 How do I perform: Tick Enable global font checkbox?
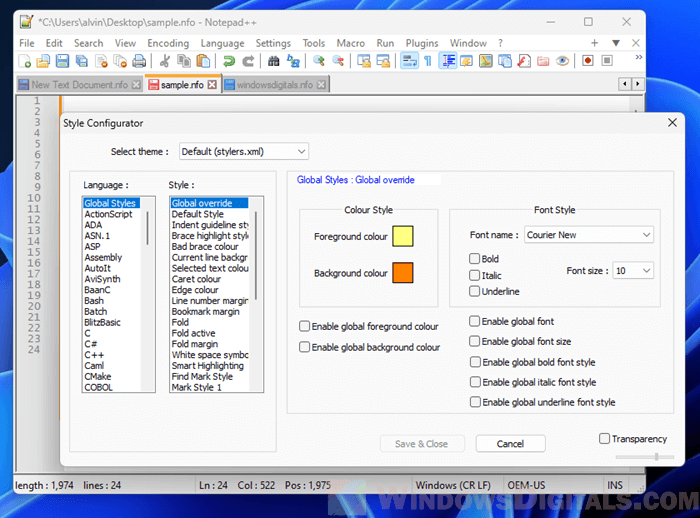[x=474, y=321]
